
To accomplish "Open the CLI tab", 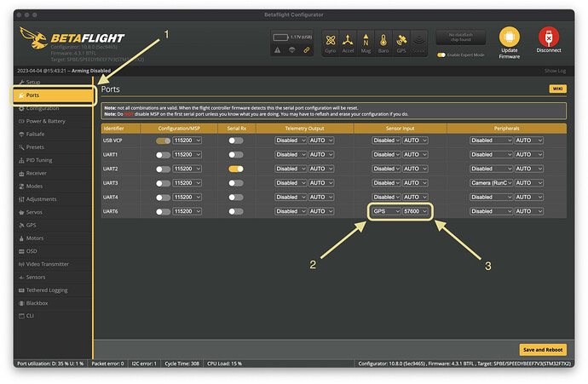I will [53, 316].
